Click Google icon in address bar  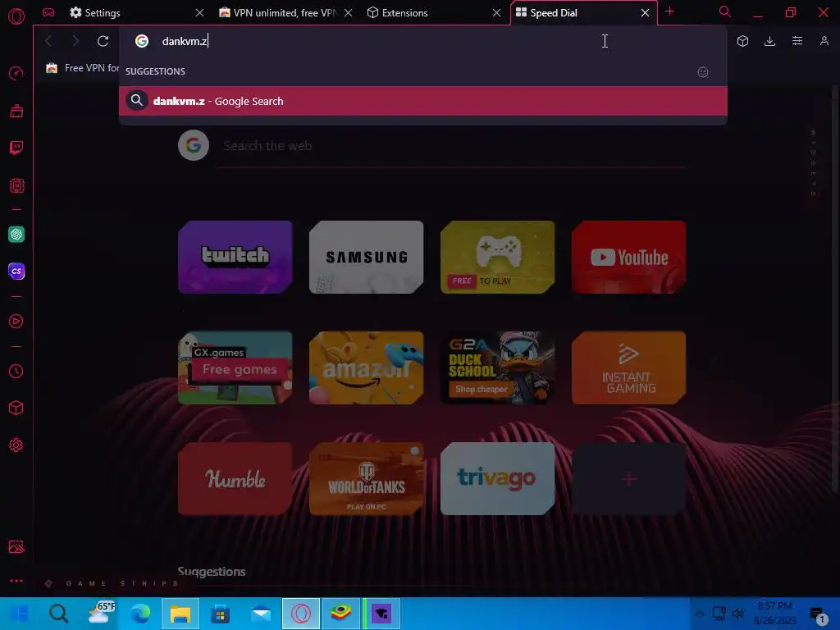141,41
